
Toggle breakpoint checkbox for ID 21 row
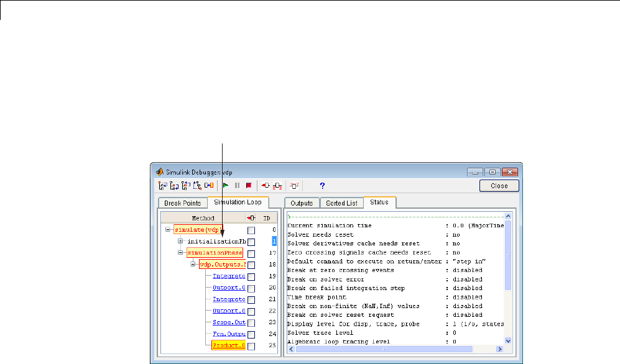[251, 299]
